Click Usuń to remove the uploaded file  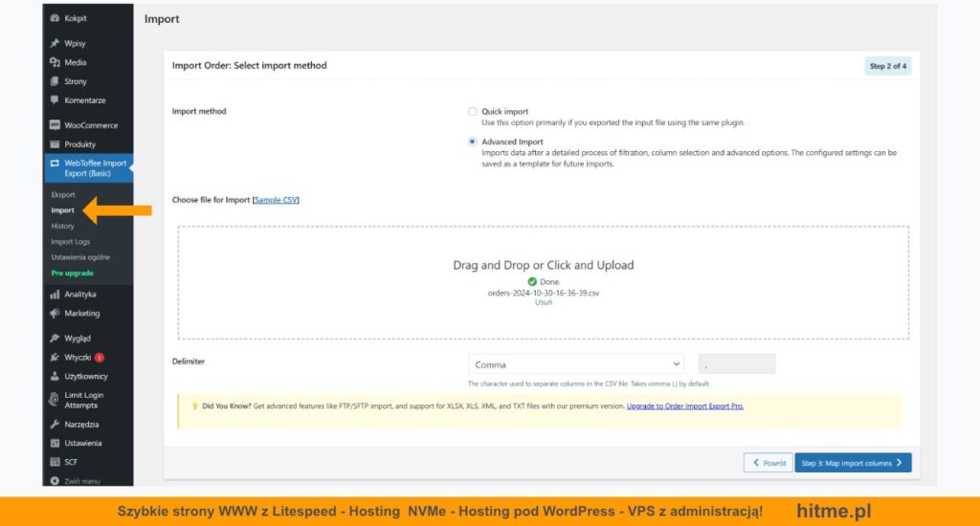point(543,302)
